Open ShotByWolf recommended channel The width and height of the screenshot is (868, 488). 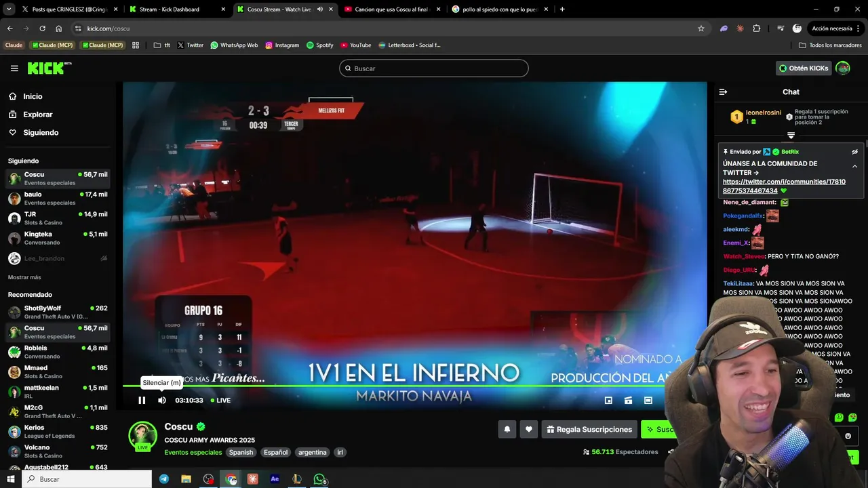pos(58,312)
